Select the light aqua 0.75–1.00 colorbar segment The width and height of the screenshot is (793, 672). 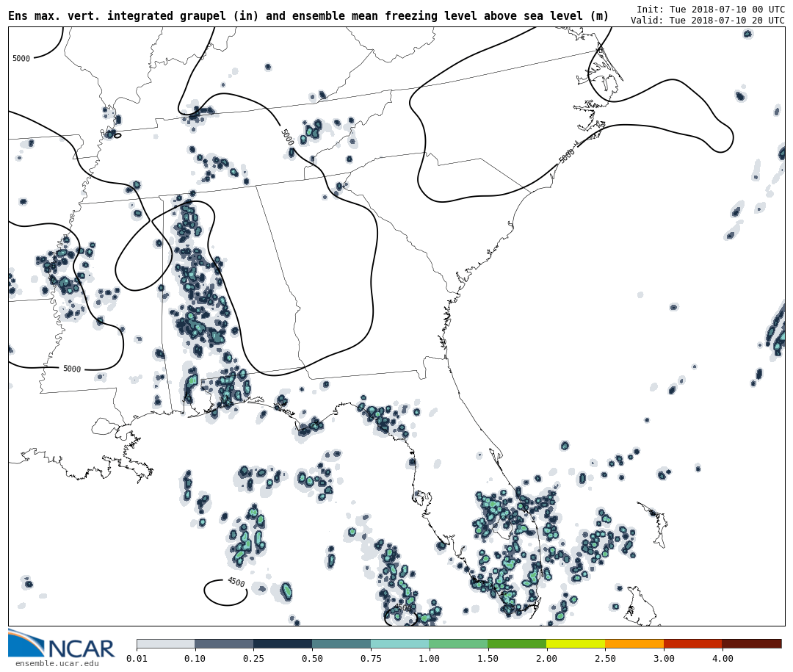[399, 643]
